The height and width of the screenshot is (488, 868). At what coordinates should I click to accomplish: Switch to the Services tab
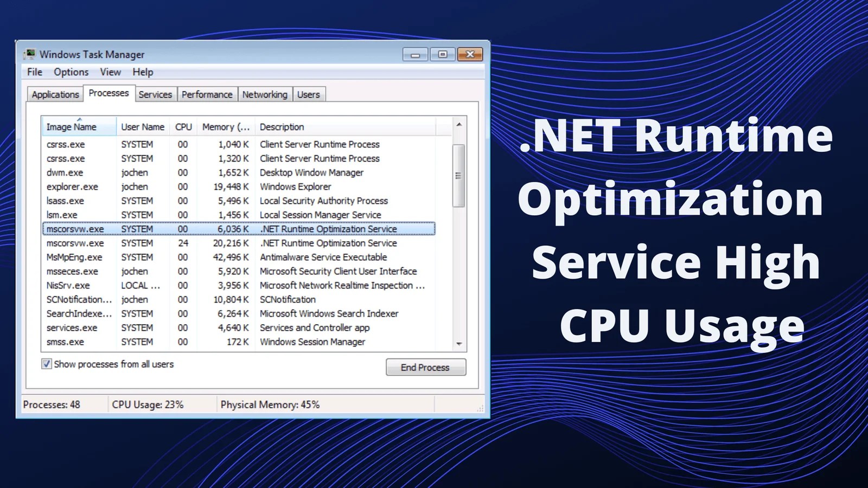point(156,94)
